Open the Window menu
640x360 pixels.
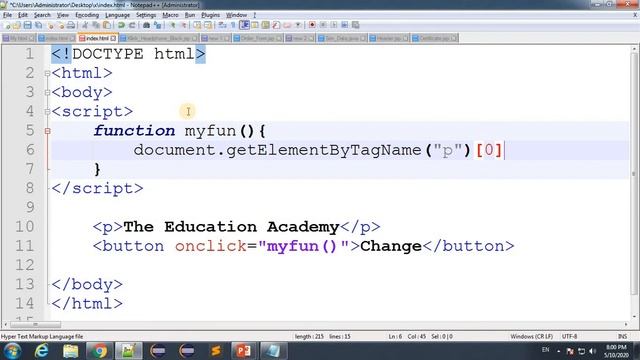[x=236, y=15]
